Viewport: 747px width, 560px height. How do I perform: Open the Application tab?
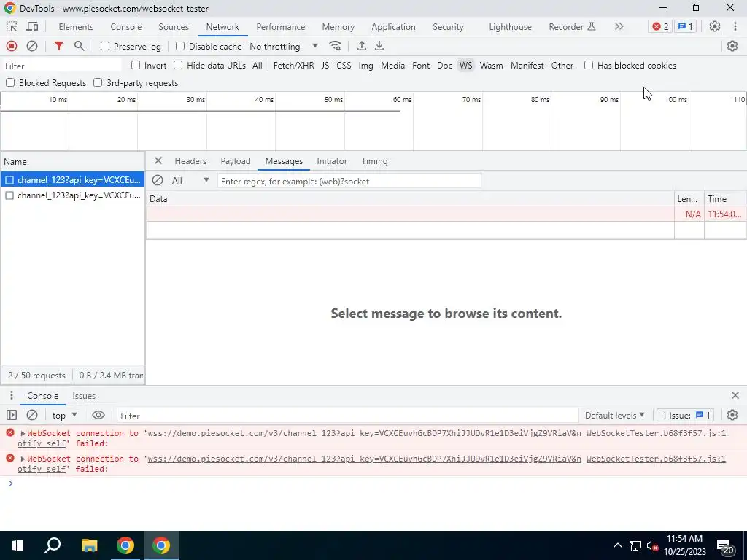click(x=393, y=27)
